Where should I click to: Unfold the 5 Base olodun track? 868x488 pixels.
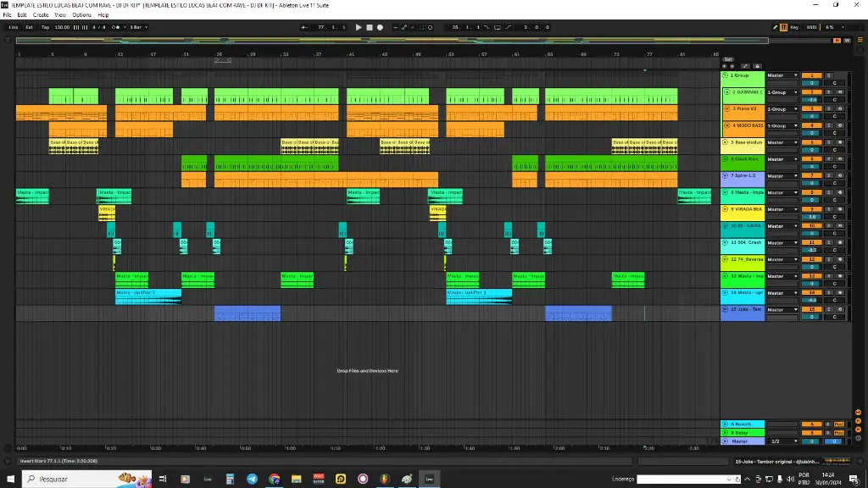click(725, 142)
